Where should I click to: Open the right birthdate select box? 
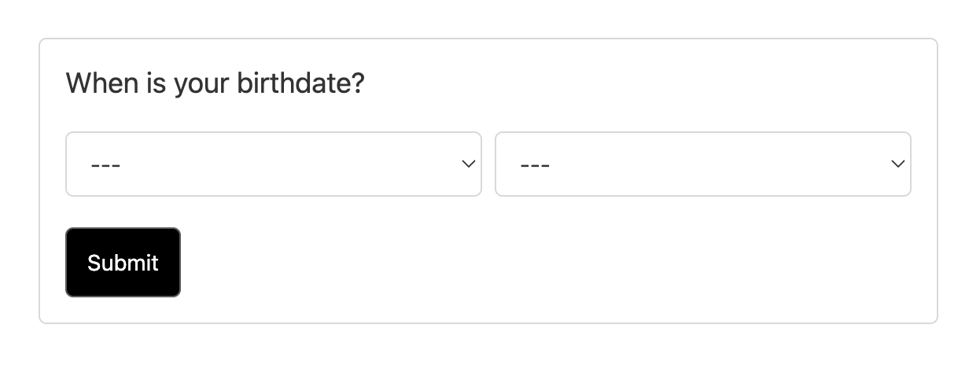[703, 164]
